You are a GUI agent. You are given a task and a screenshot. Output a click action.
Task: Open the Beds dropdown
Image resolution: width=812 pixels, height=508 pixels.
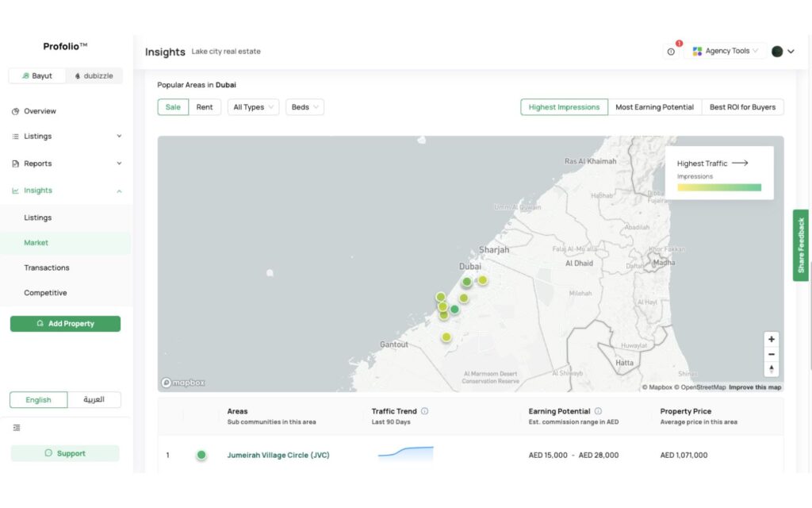(304, 107)
